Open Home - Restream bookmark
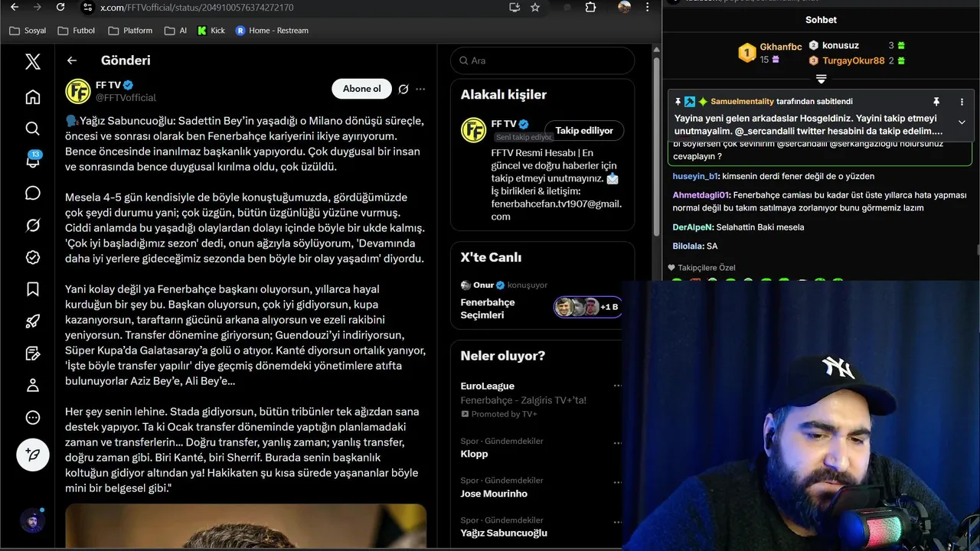 (x=272, y=31)
